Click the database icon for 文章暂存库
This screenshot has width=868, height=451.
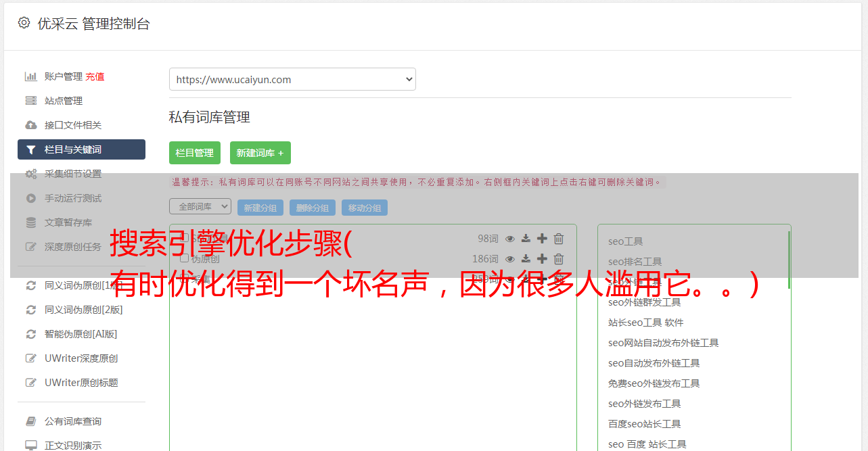tap(31, 222)
